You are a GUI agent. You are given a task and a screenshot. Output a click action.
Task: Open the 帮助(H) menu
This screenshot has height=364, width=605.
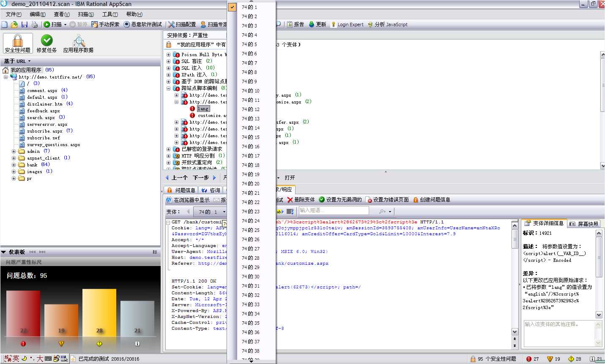coord(134,14)
